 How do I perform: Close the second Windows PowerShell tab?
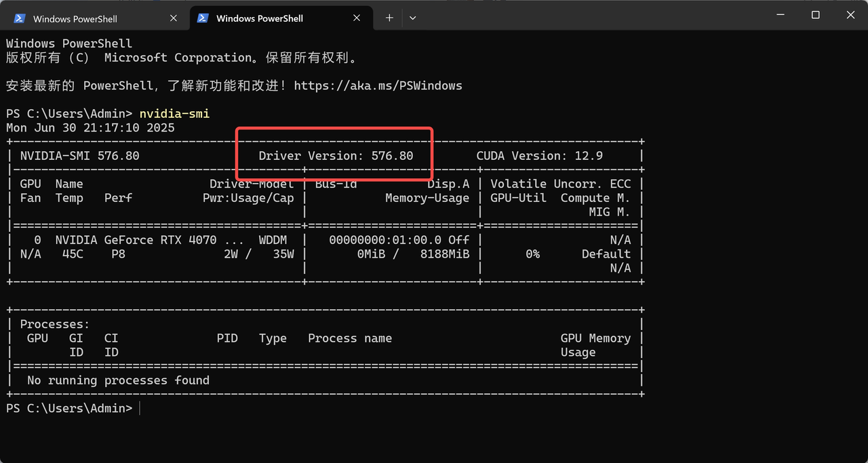point(357,18)
